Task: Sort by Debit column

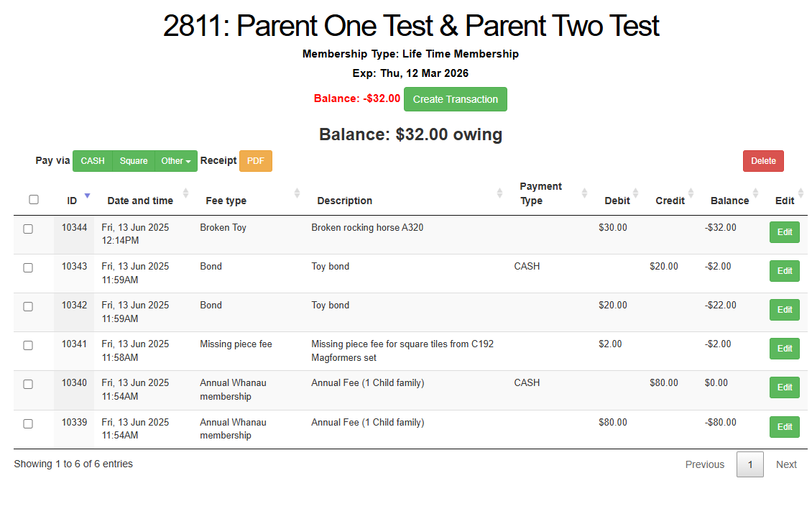Action: click(617, 201)
